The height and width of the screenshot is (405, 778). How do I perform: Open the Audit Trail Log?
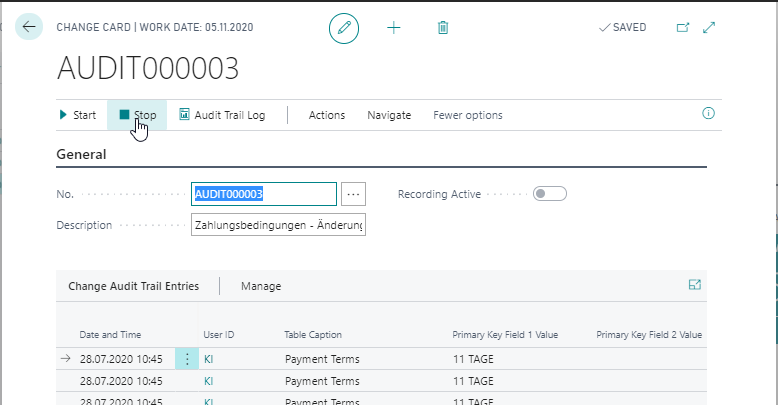222,115
